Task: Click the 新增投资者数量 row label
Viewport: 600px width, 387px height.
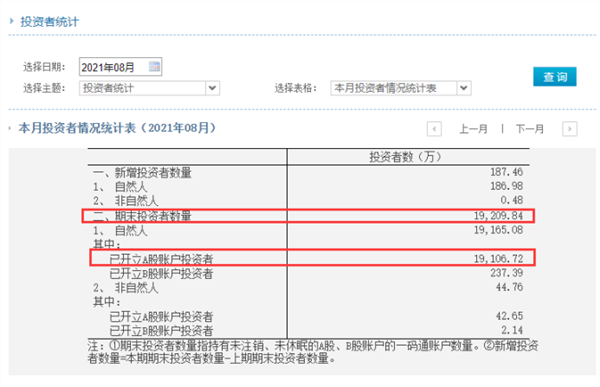Action: click(x=142, y=173)
